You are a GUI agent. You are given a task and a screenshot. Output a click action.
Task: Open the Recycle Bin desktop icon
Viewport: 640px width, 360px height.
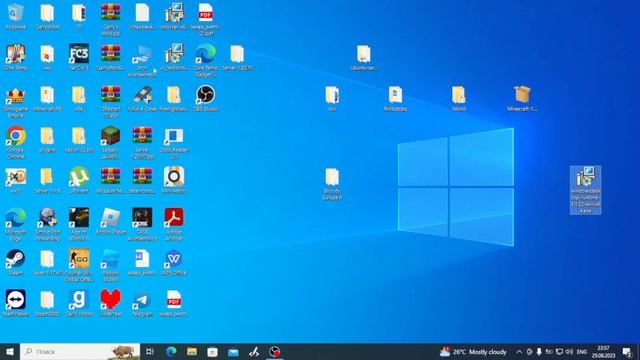[16, 16]
